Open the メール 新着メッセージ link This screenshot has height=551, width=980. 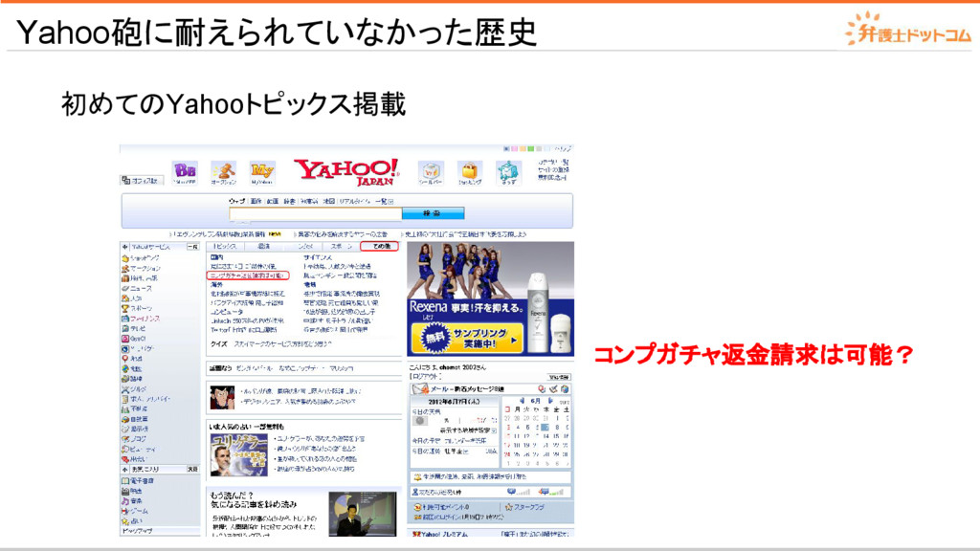467,389
